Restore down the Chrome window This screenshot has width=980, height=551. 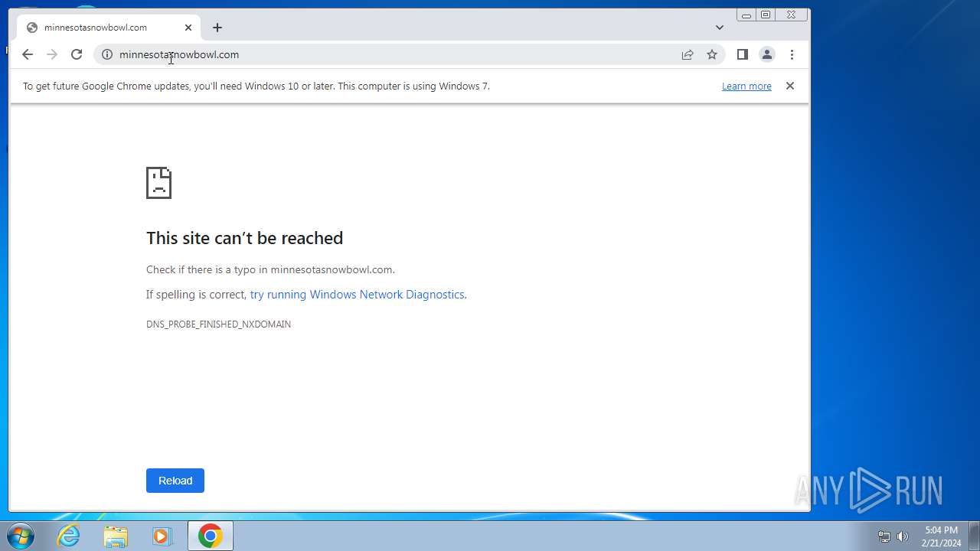(x=766, y=15)
